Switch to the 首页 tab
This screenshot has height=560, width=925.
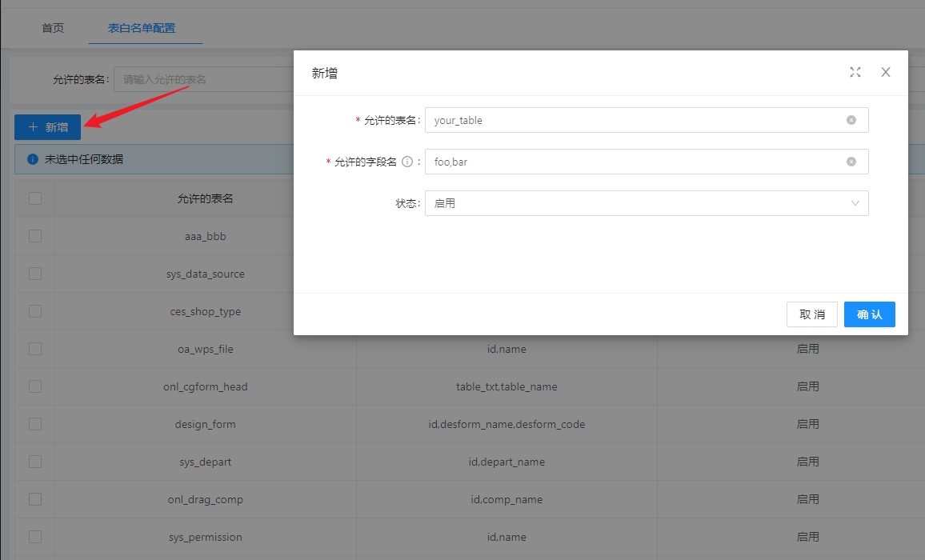coord(53,28)
